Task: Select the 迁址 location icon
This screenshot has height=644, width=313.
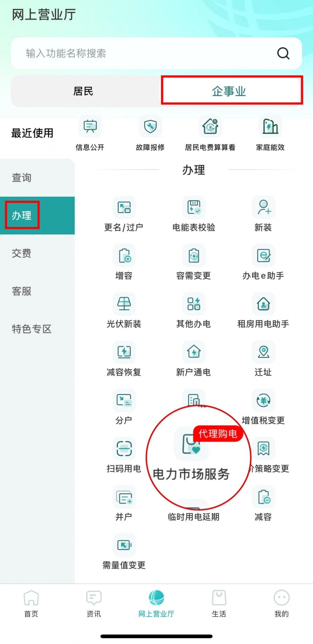Action: (x=263, y=352)
